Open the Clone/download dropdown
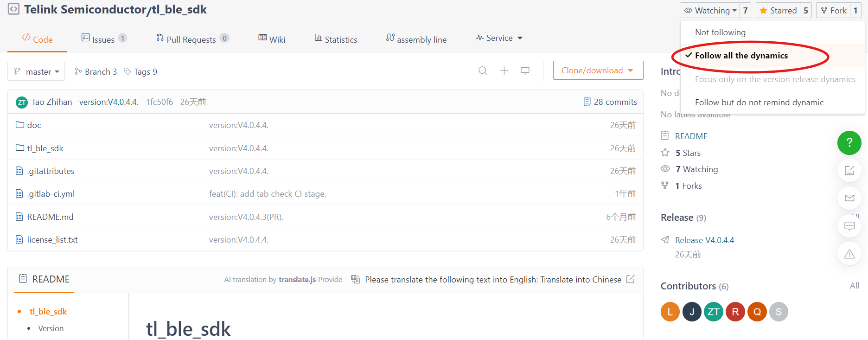Image resolution: width=868 pixels, height=340 pixels. (598, 71)
